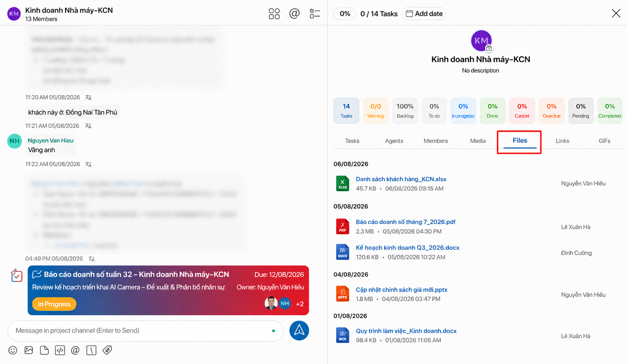Select the 0% Done stat card
This screenshot has height=364, width=627.
click(493, 111)
